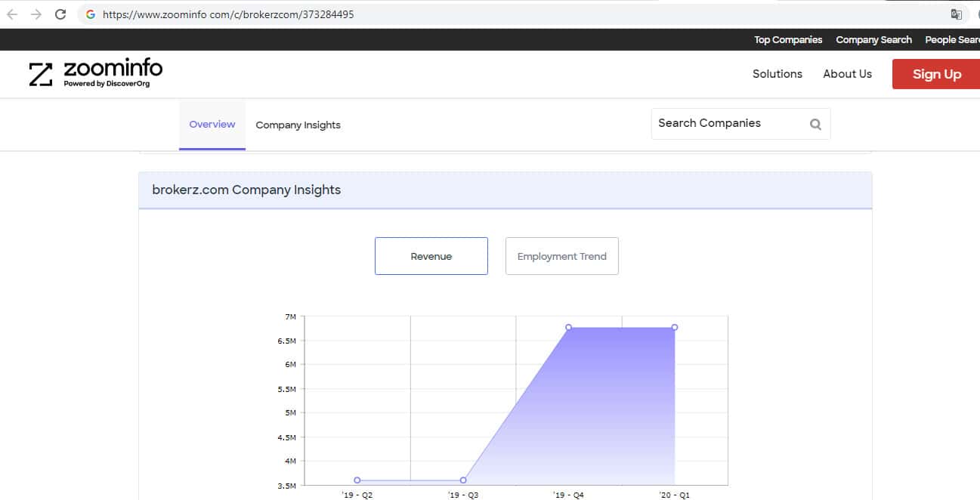Switch to the Overview tab
Image resolution: width=980 pixels, height=500 pixels.
coord(212,125)
